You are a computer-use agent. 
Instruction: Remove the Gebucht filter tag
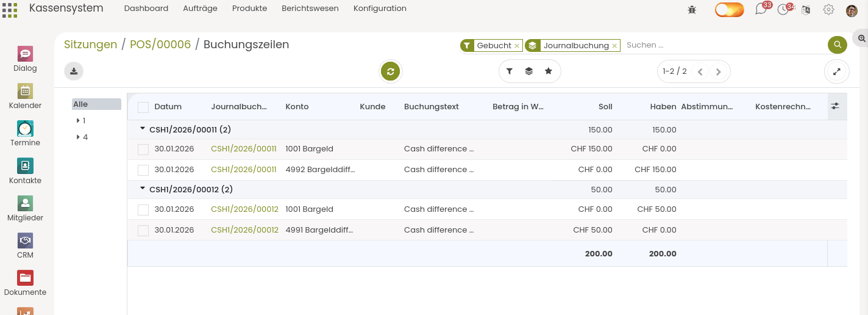pyautogui.click(x=517, y=46)
